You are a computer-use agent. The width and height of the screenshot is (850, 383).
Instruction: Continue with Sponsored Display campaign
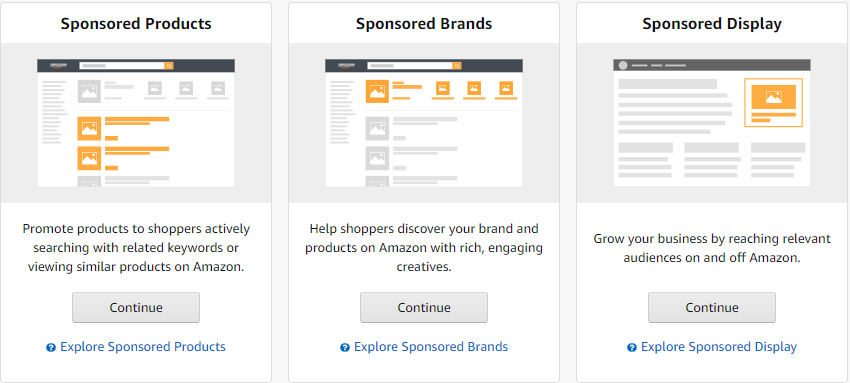click(712, 308)
